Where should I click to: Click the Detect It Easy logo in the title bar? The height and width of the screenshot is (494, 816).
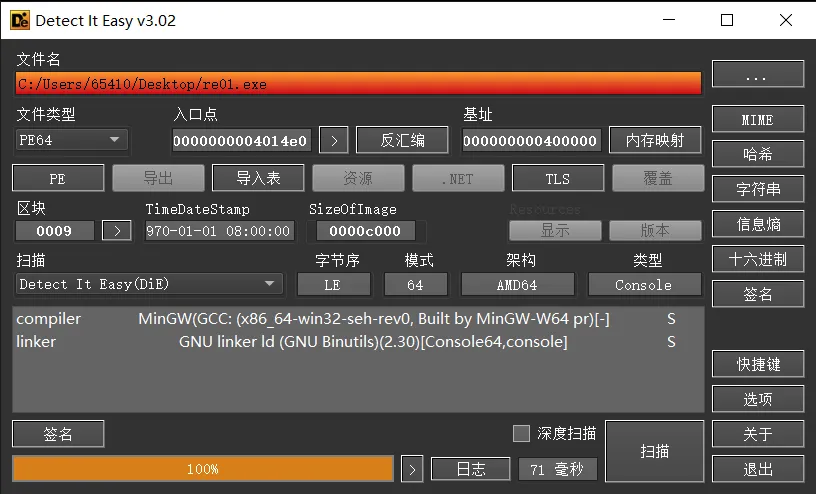[x=20, y=20]
